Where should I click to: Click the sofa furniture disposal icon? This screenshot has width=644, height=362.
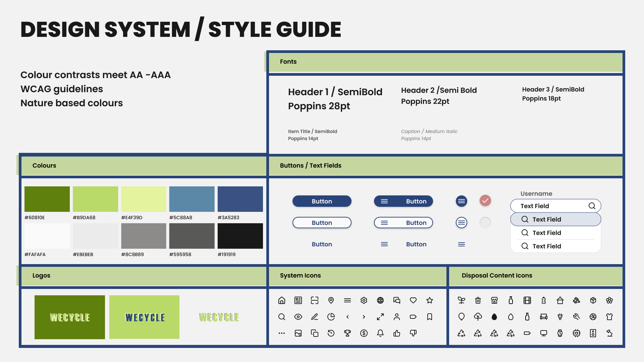click(544, 317)
